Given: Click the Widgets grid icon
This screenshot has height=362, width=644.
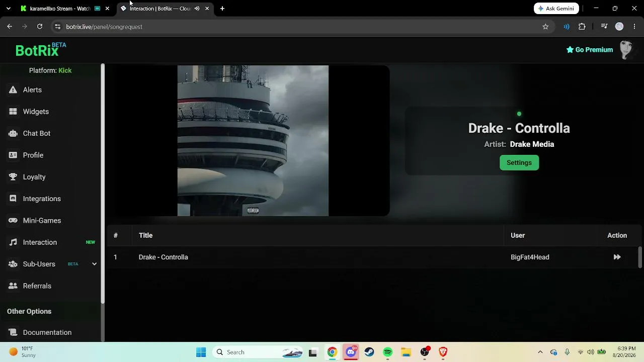Looking at the screenshot, I should 13,112.
